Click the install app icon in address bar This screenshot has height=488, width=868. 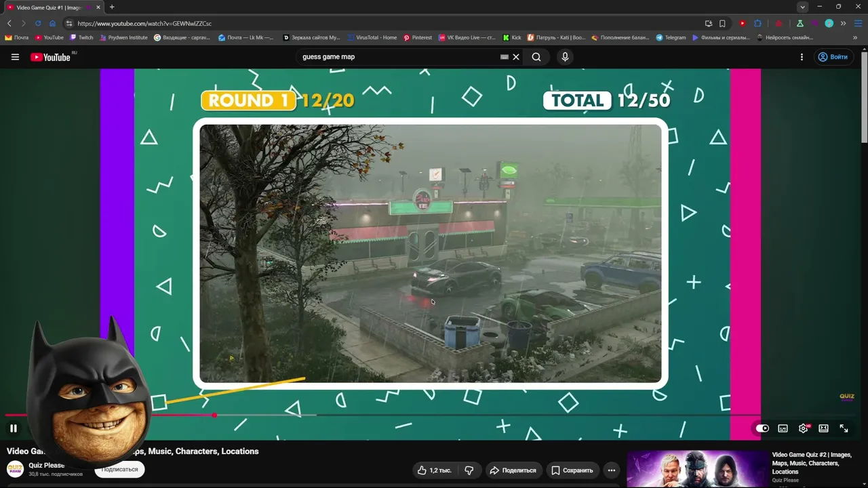pyautogui.click(x=709, y=24)
